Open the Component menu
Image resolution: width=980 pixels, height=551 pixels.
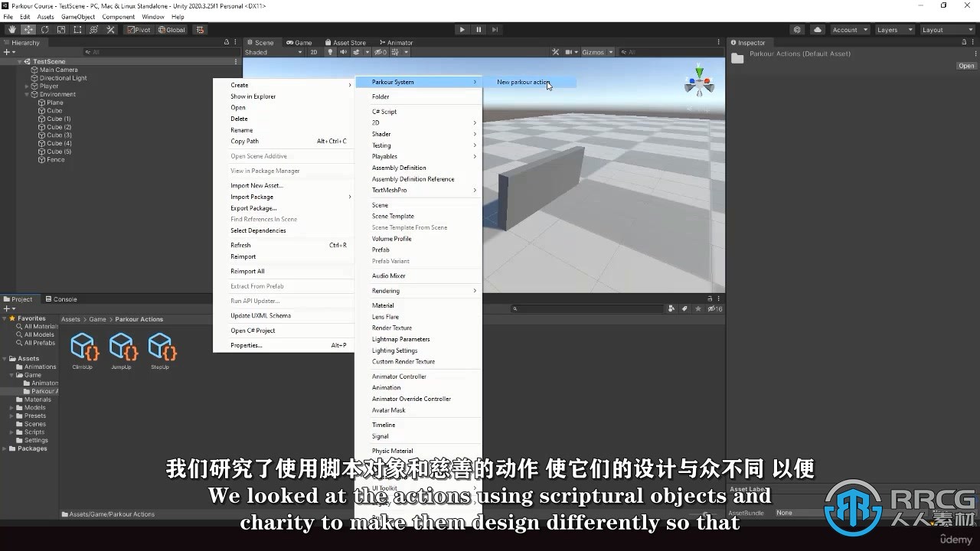118,17
